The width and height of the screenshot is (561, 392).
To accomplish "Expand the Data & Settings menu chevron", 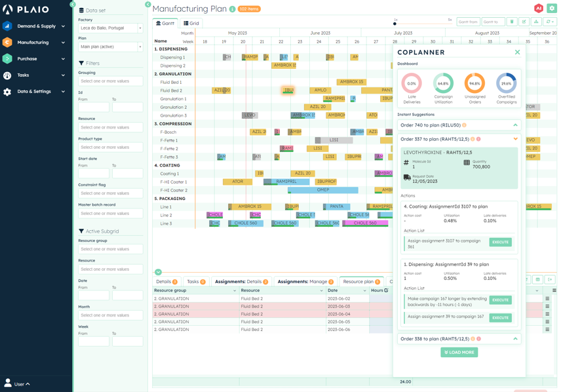I will coord(63,91).
